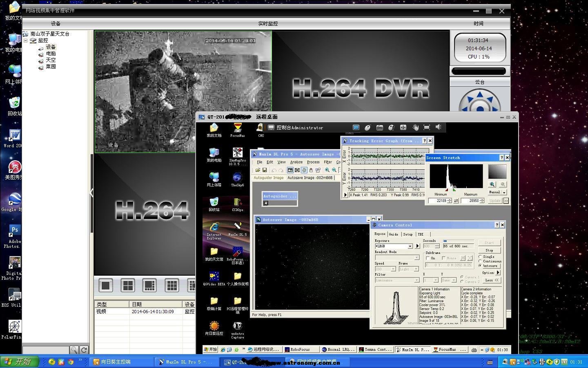The width and height of the screenshot is (588, 368).
Task: Toggle fullscreen icon in remote toolbar
Action: pos(427,128)
